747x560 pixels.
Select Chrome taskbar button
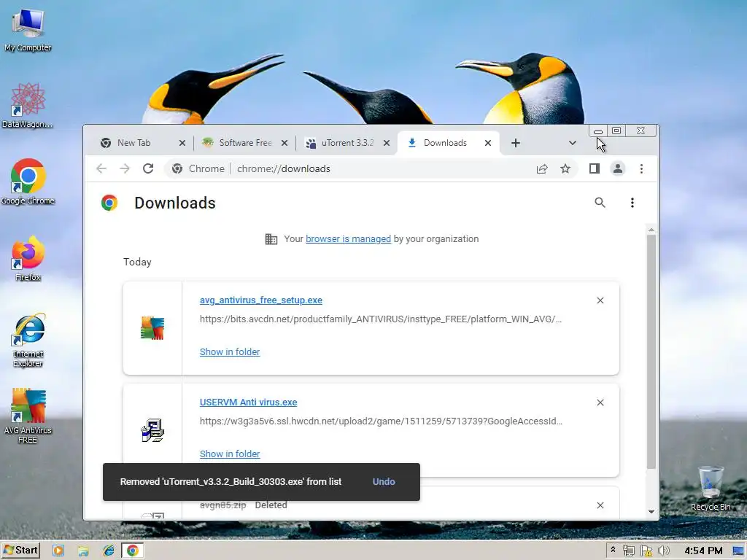coord(133,551)
